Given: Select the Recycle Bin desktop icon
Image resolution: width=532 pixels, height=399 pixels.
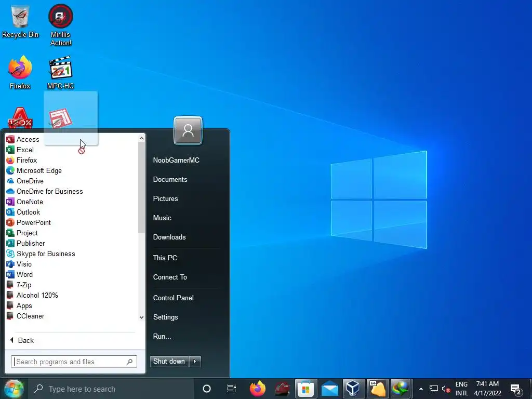Looking at the screenshot, I should [x=20, y=21].
